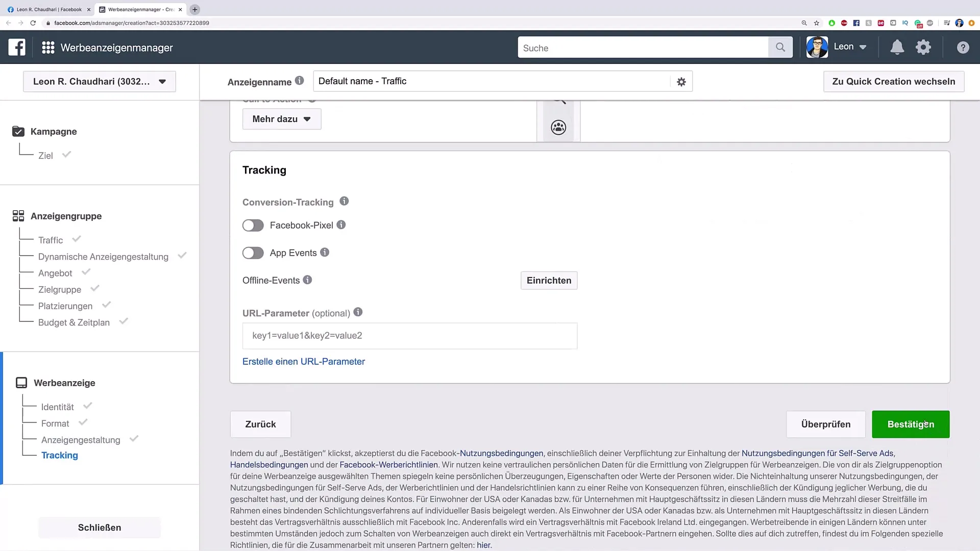Click Leon's profile picture

tap(817, 47)
